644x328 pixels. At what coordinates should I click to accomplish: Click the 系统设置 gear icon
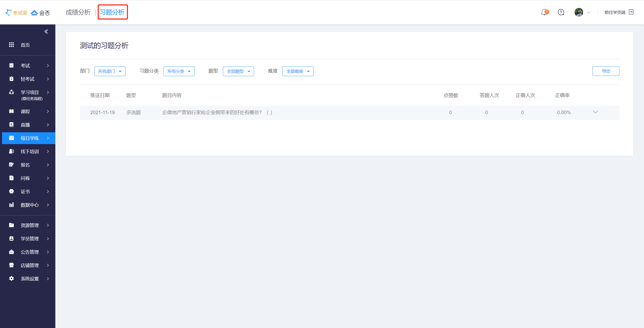pos(11,278)
